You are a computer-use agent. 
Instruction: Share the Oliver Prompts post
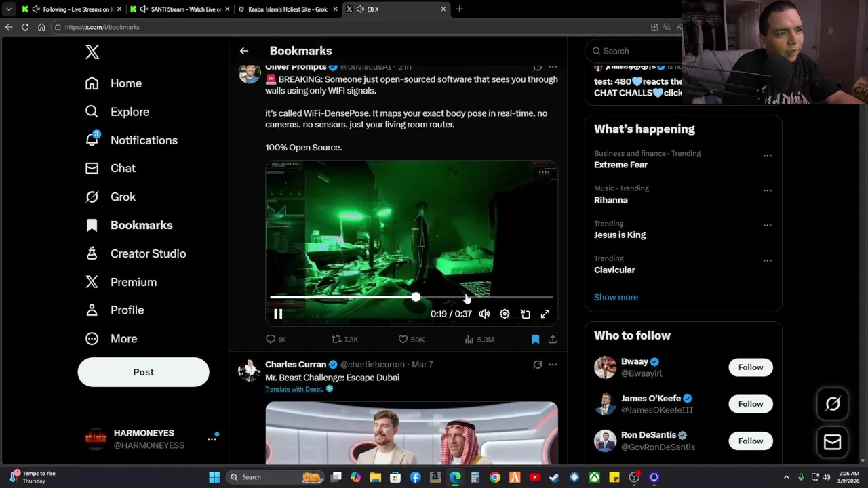pos(553,339)
